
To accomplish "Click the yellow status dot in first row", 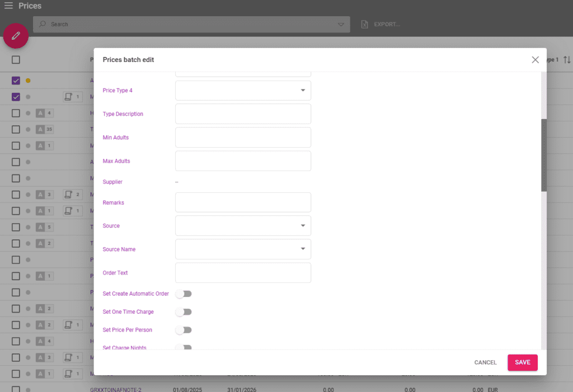I will point(28,81).
